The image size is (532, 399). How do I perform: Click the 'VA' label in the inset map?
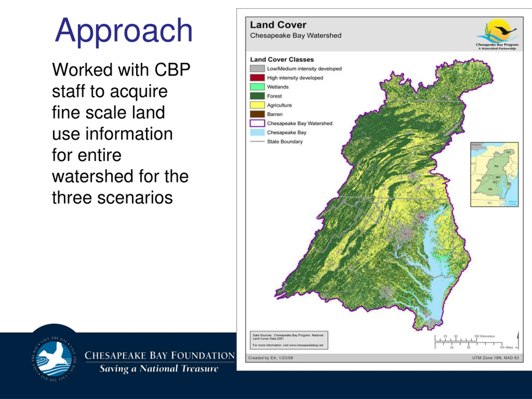pos(490,189)
